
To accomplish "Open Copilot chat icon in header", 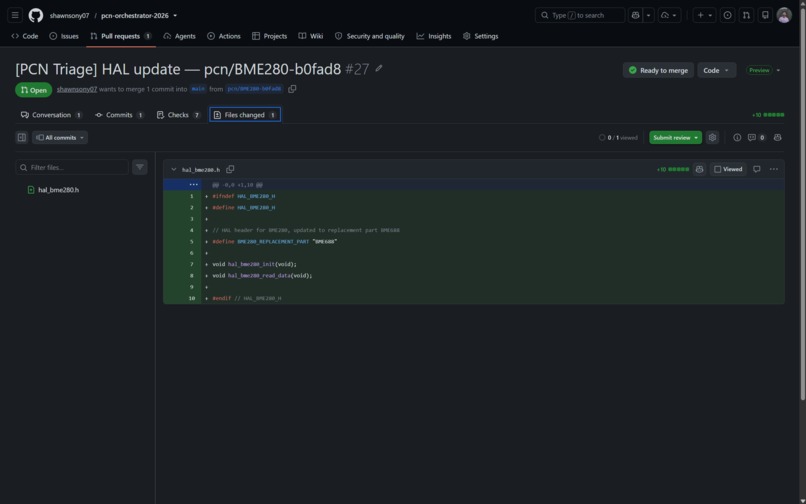I will [635, 15].
